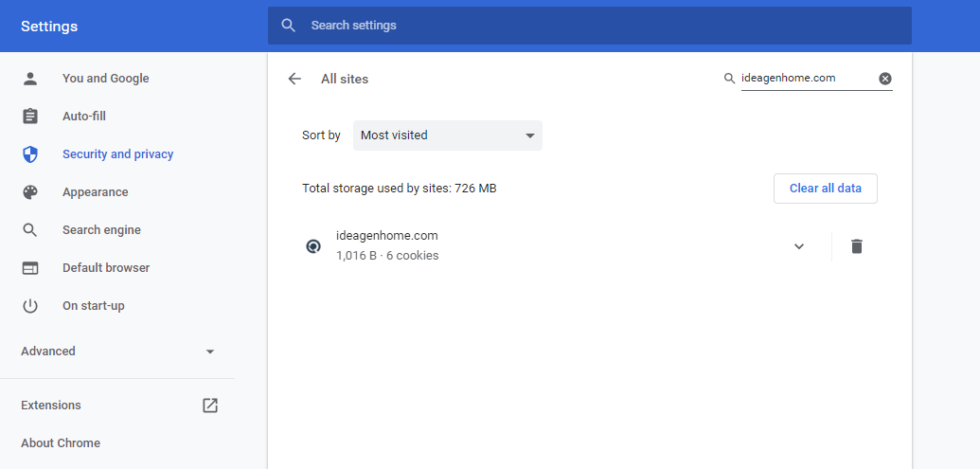980x469 pixels.
Task: Expand the Advanced settings section
Action: tap(117, 352)
